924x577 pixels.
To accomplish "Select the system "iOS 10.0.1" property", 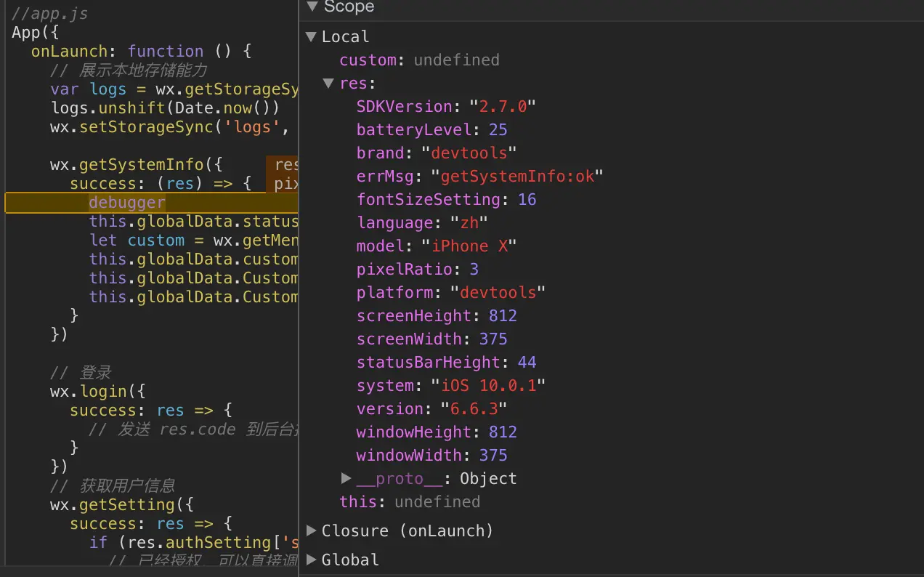I will point(450,385).
